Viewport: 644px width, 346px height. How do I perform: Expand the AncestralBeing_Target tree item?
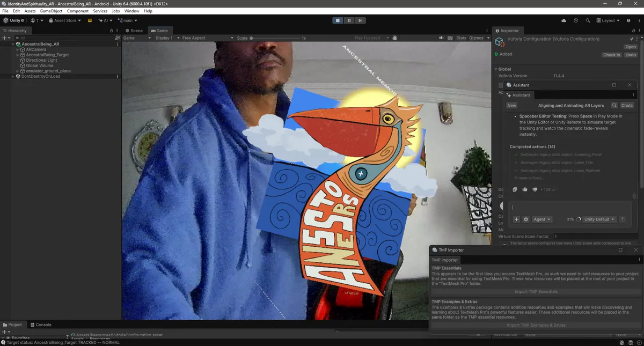[x=18, y=55]
